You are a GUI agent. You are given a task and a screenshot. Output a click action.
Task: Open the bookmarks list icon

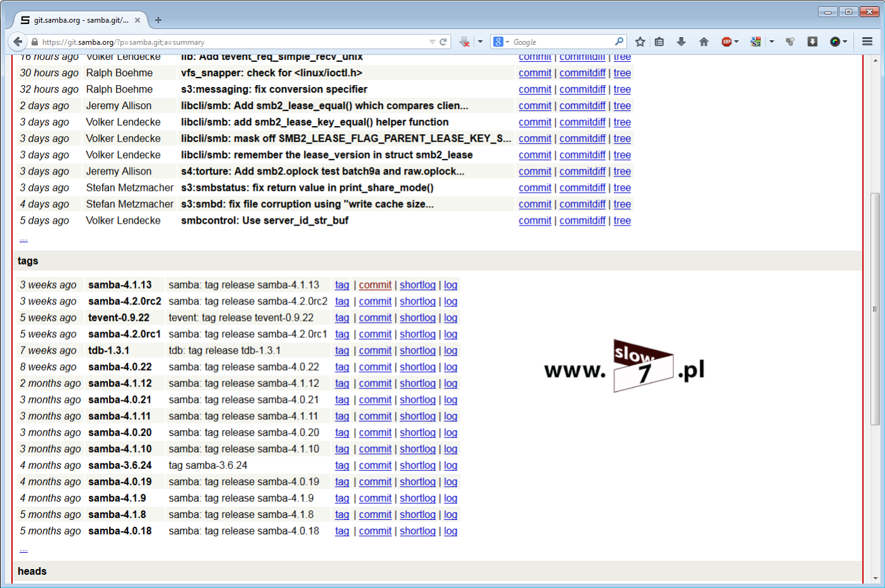659,42
